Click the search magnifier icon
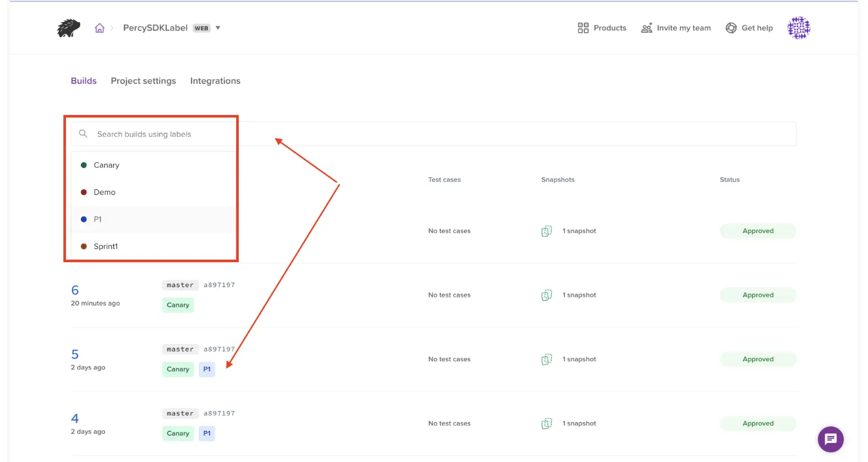 pos(83,134)
